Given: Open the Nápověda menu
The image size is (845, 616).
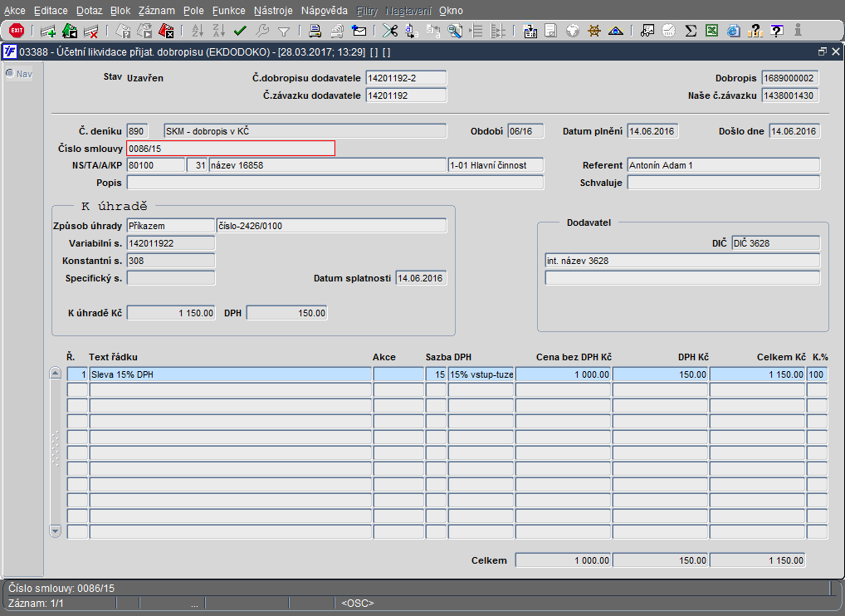Looking at the screenshot, I should click(325, 11).
